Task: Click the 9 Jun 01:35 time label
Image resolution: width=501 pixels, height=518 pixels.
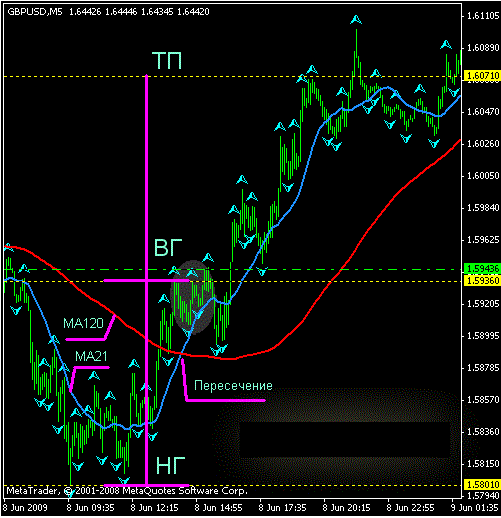Action: click(474, 508)
